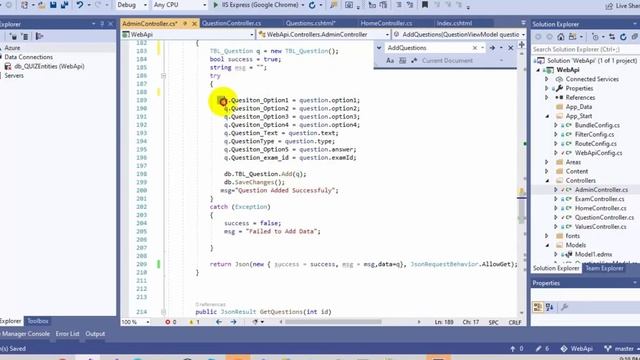Select the WebApi project node
Viewport: 640px width, 360px height.
568,70
